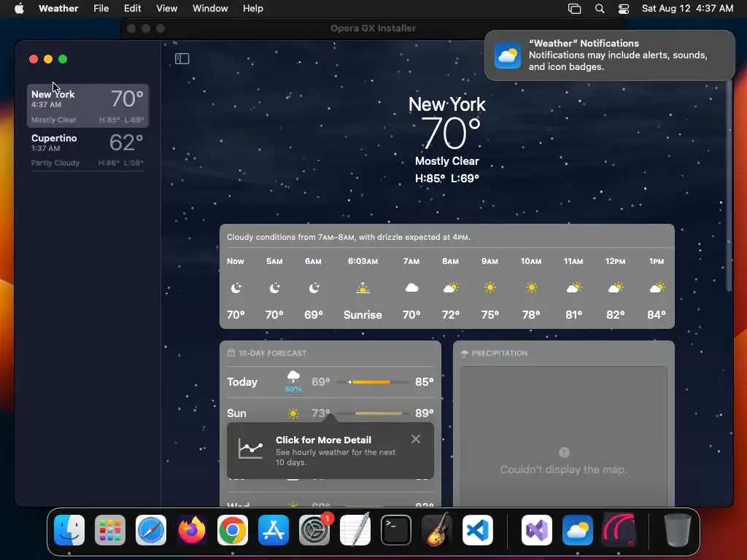This screenshot has height=560, width=747.
Task: Open the Opera GX installer Dock icon
Action: pos(619,530)
